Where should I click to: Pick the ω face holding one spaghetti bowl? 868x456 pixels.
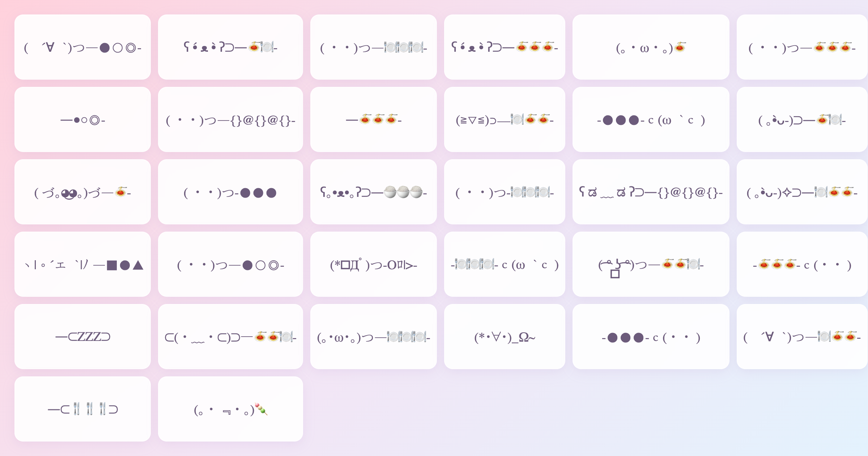point(651,47)
